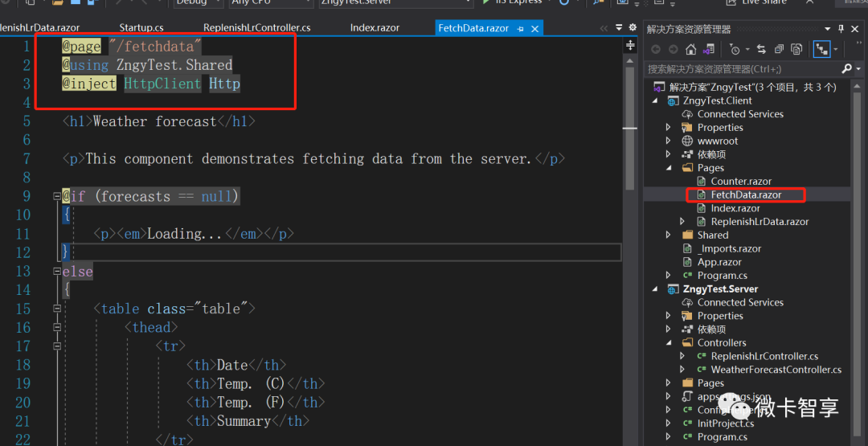Collapse the Pages folder under ZngyTest.Client
Screen dimensions: 868x446
tap(669, 168)
